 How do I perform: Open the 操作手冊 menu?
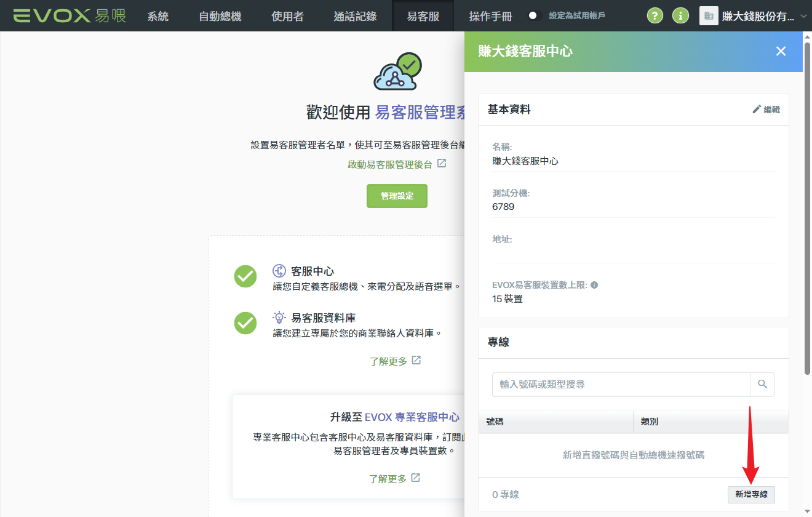click(x=490, y=16)
